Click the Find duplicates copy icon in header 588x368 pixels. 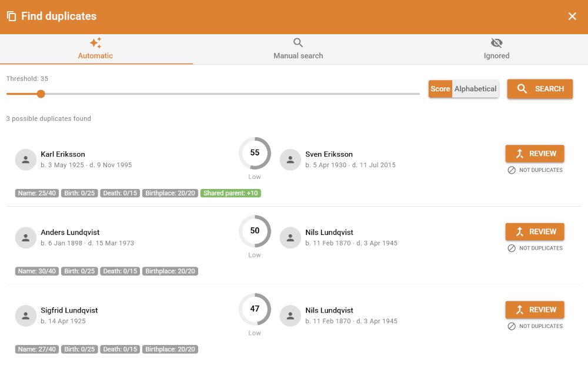tap(12, 16)
